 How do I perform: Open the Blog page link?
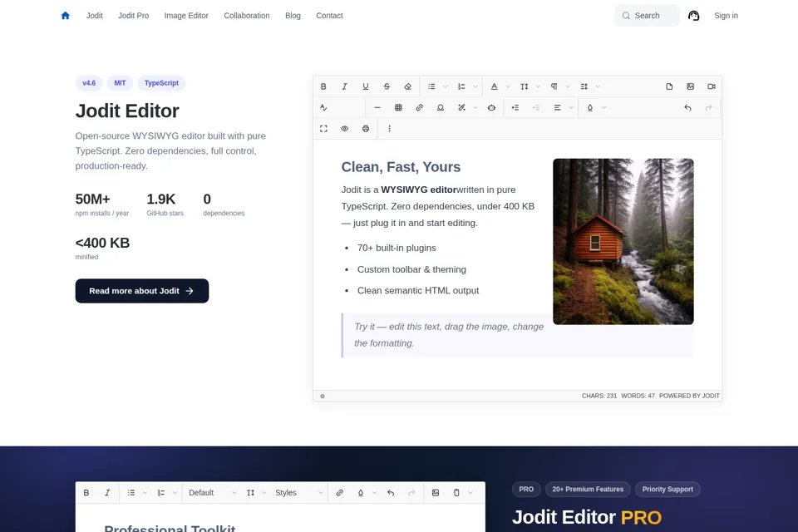293,16
